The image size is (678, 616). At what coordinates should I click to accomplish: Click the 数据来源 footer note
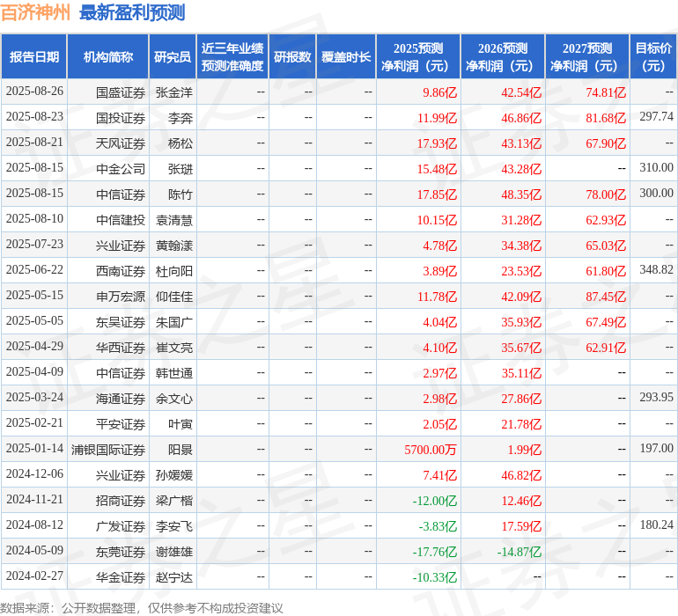[142, 608]
